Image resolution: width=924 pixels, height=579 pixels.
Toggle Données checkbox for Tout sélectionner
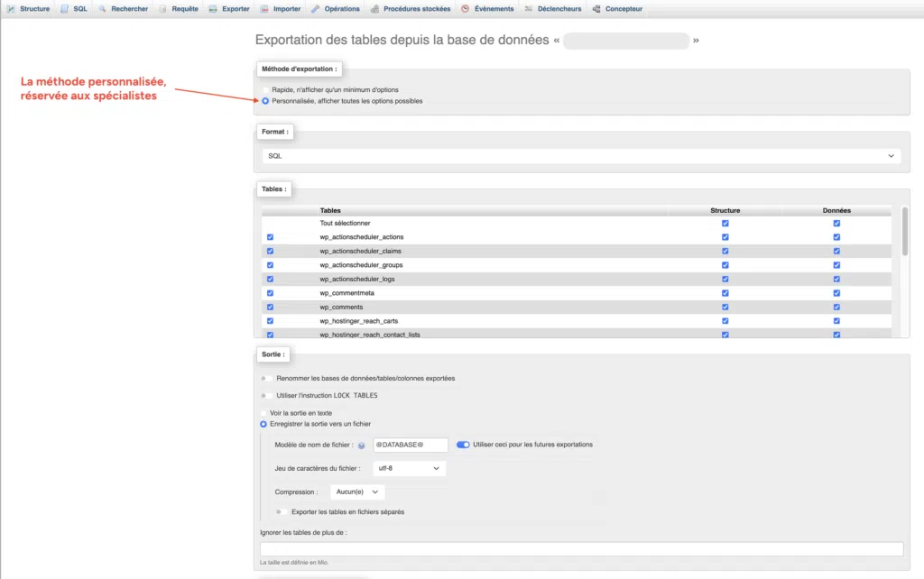coord(836,224)
